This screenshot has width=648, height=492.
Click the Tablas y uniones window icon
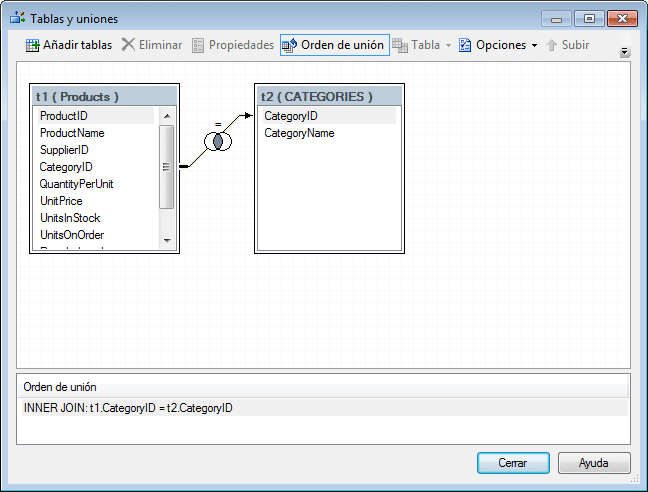tap(17, 18)
